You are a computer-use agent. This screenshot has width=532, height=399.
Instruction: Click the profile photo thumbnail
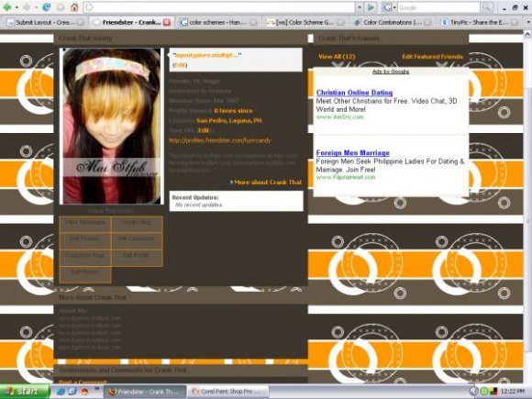pyautogui.click(x=112, y=126)
